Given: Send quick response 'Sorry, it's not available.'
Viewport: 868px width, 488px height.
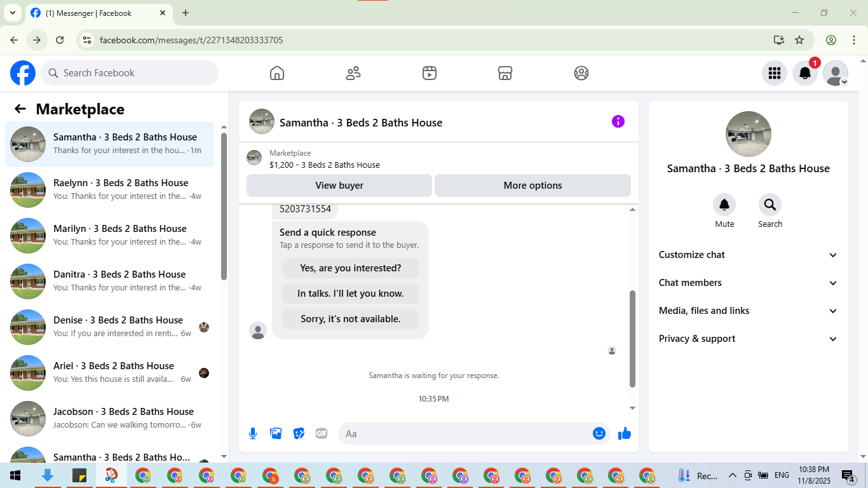Looking at the screenshot, I should 351,319.
